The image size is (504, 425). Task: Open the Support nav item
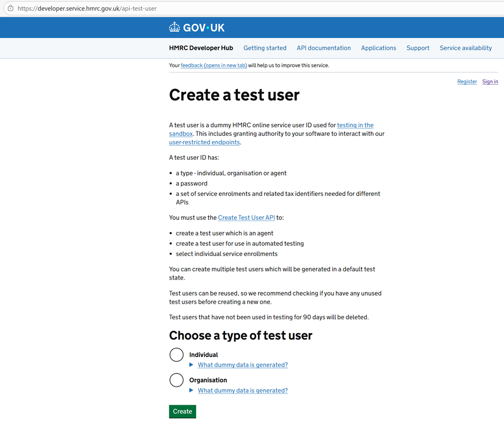click(x=418, y=48)
